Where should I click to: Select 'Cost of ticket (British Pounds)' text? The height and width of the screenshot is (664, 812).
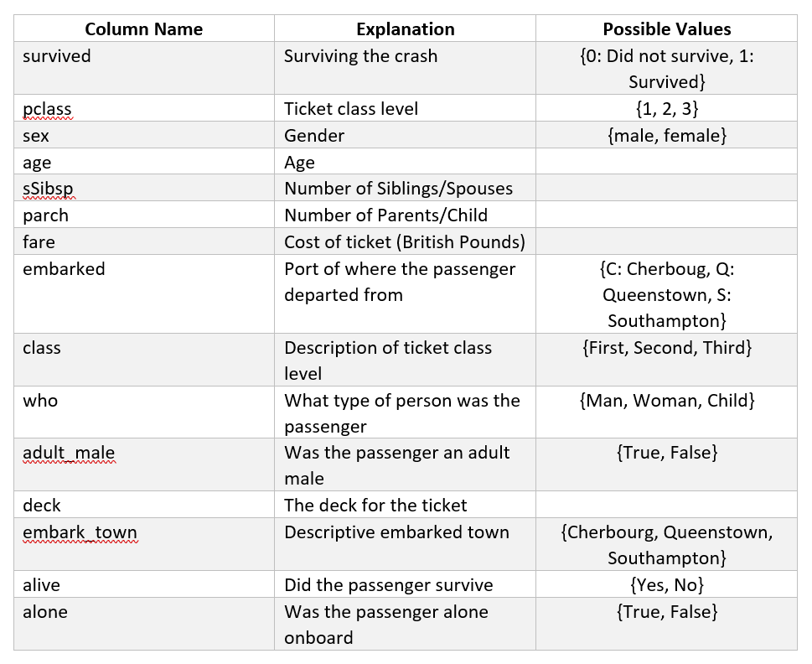click(405, 242)
